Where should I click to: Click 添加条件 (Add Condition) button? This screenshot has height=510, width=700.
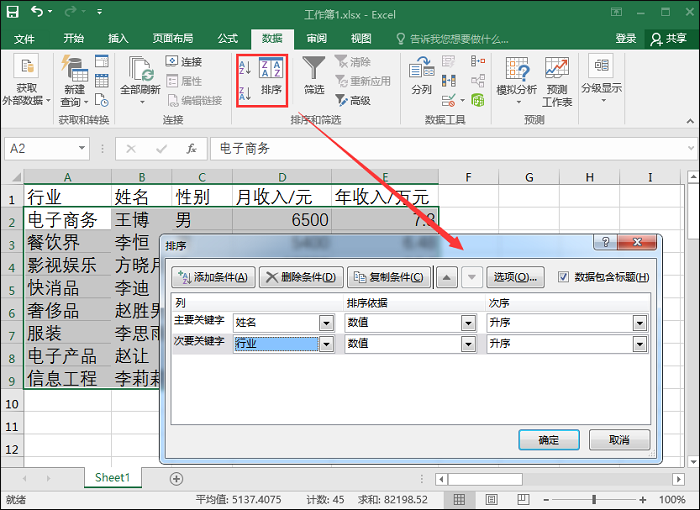coord(213,277)
